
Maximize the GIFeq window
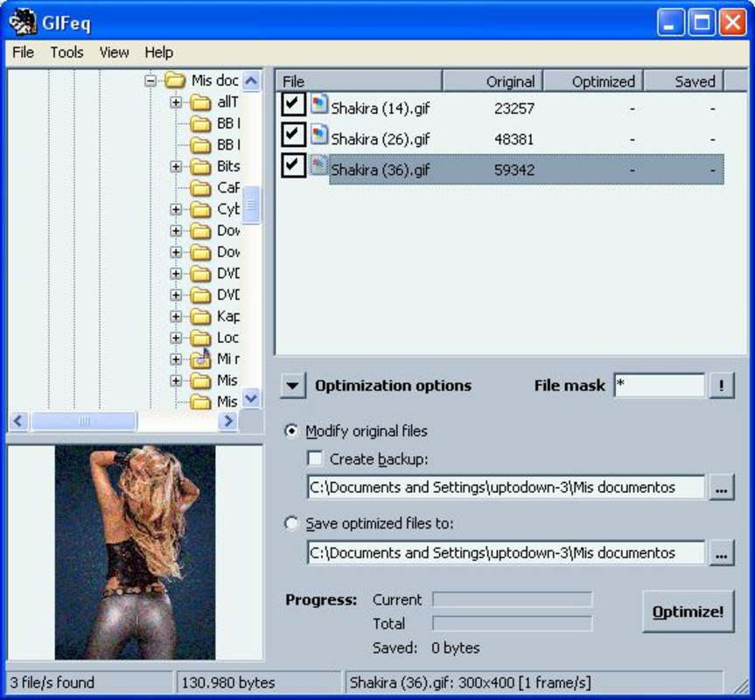click(701, 23)
